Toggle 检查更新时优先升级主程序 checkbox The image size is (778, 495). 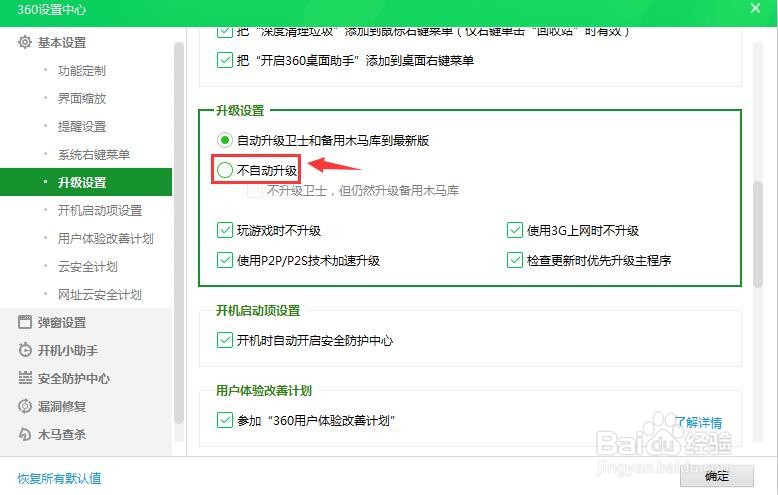pyautogui.click(x=515, y=260)
